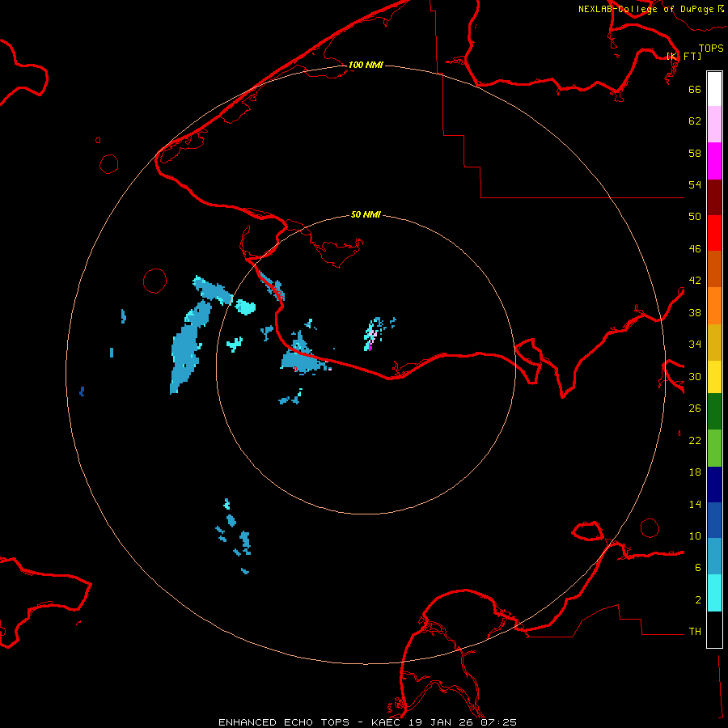Select the dark orange legend swatch
Viewport: 728px width, 728px height.
click(x=714, y=269)
